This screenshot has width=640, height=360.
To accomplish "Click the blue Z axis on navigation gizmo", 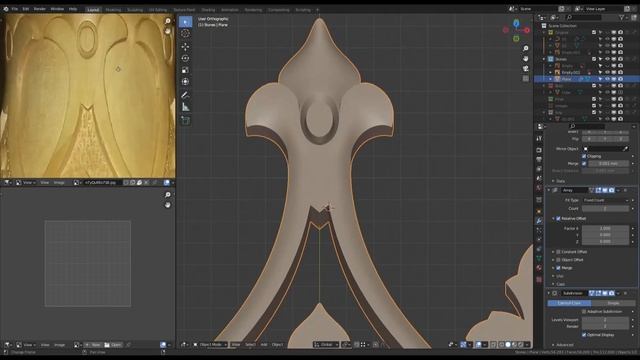I will (x=516, y=23).
